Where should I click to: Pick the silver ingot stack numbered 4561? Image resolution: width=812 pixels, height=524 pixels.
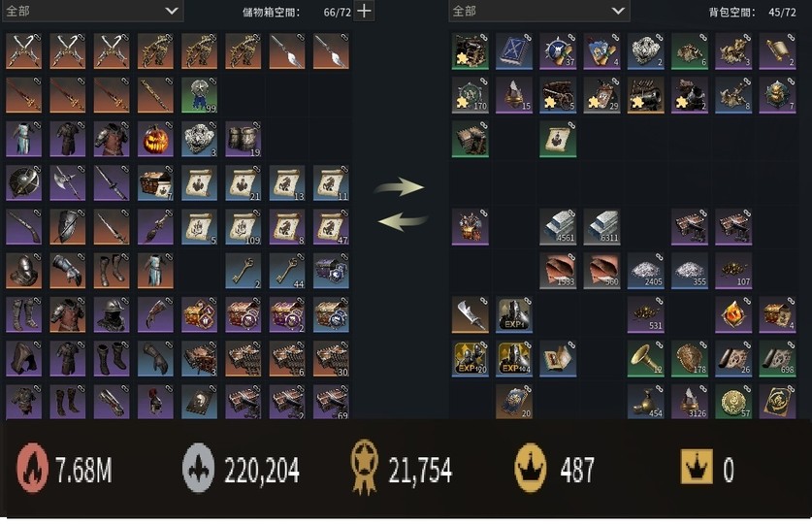pyautogui.click(x=558, y=227)
